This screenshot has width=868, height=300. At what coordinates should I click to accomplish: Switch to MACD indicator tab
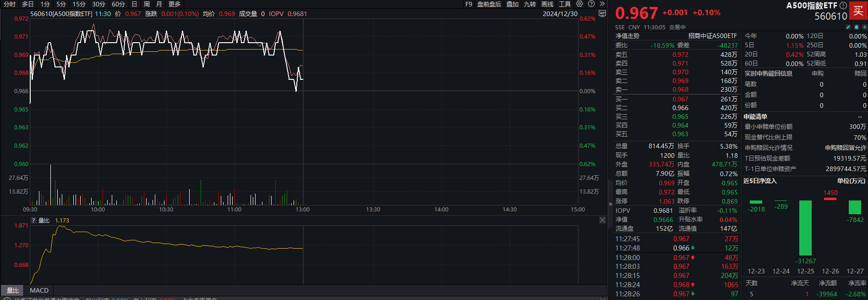coord(39,290)
